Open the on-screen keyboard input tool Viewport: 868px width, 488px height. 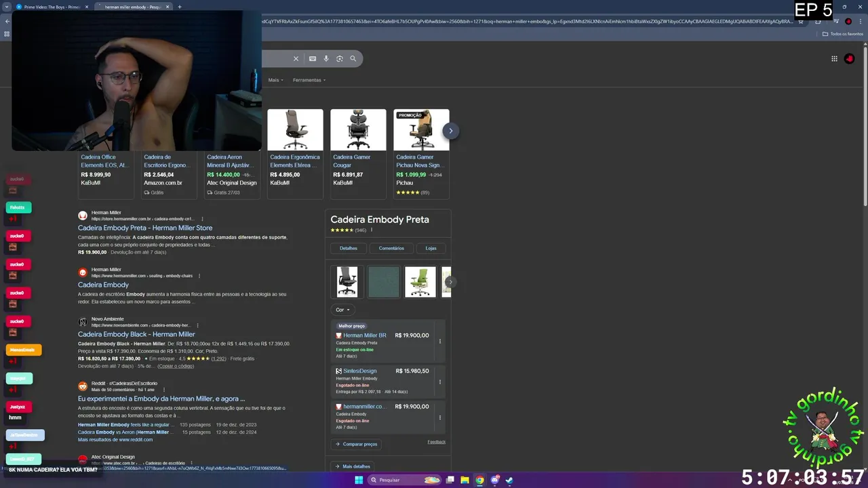click(x=313, y=59)
